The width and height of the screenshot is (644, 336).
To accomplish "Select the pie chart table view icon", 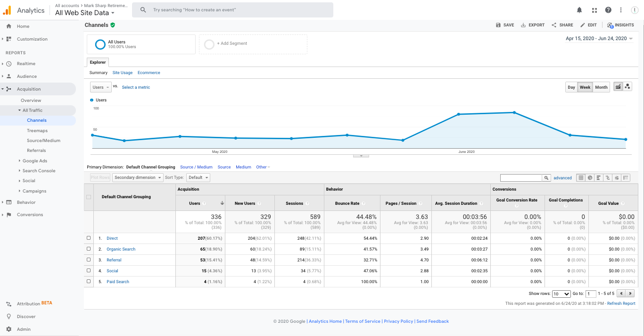I will click(590, 178).
